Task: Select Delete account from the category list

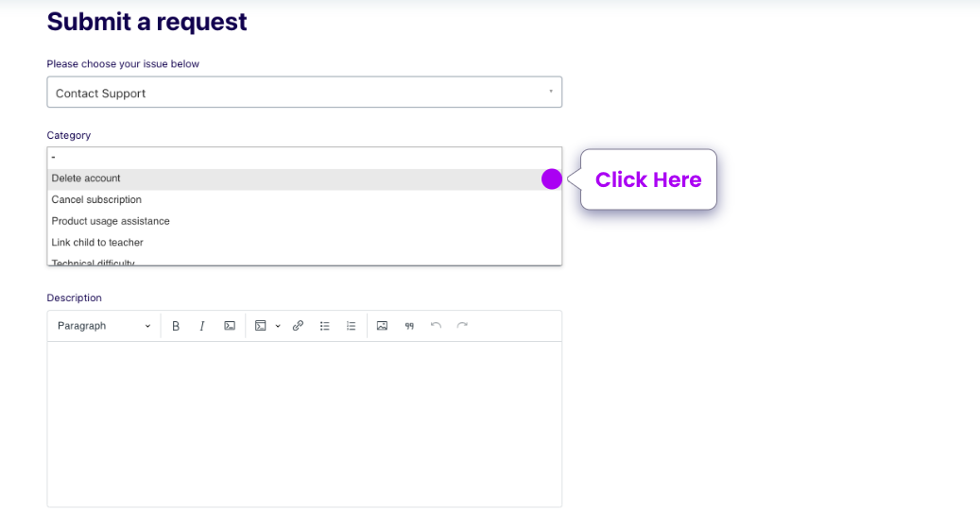Action: [87, 179]
